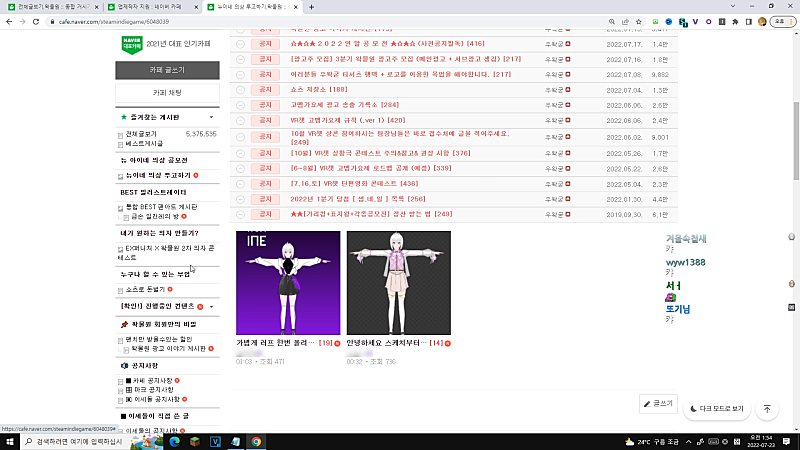Collapse notice row dated 2022.07.16

(x=240, y=60)
